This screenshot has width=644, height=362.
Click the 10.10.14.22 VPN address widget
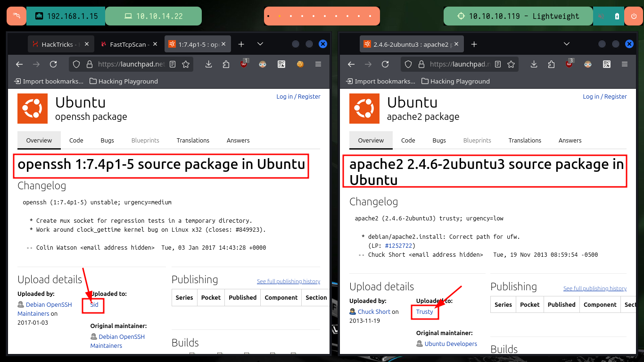click(x=153, y=16)
